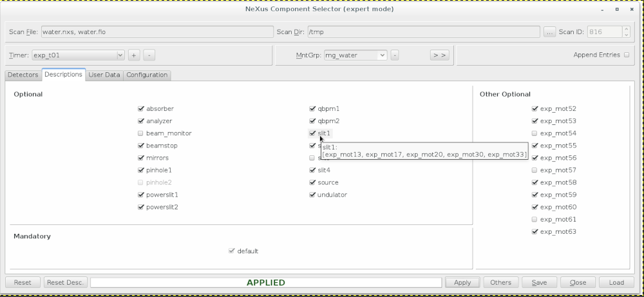The width and height of the screenshot is (644, 297).
Task: Maximize the NeXus Component Selector window
Action: [x=617, y=9]
